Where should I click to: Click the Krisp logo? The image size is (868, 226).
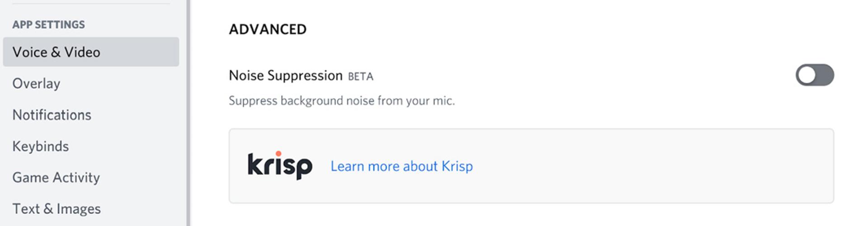[280, 165]
